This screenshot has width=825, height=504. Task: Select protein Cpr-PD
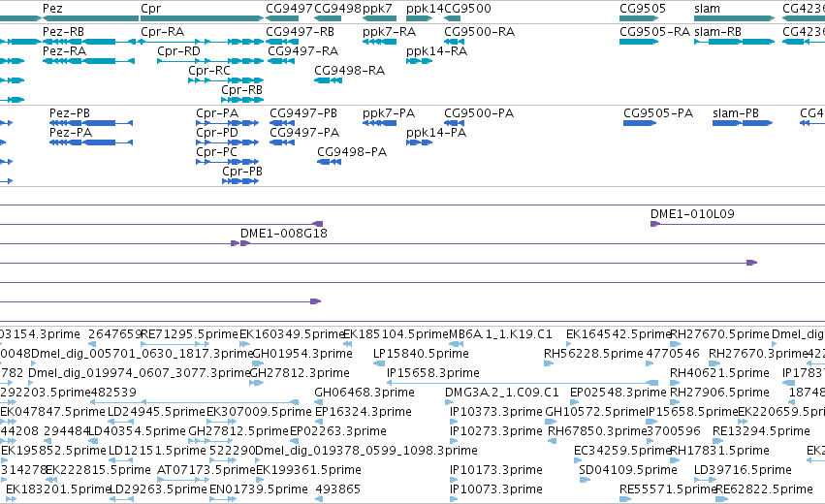pos(227,142)
